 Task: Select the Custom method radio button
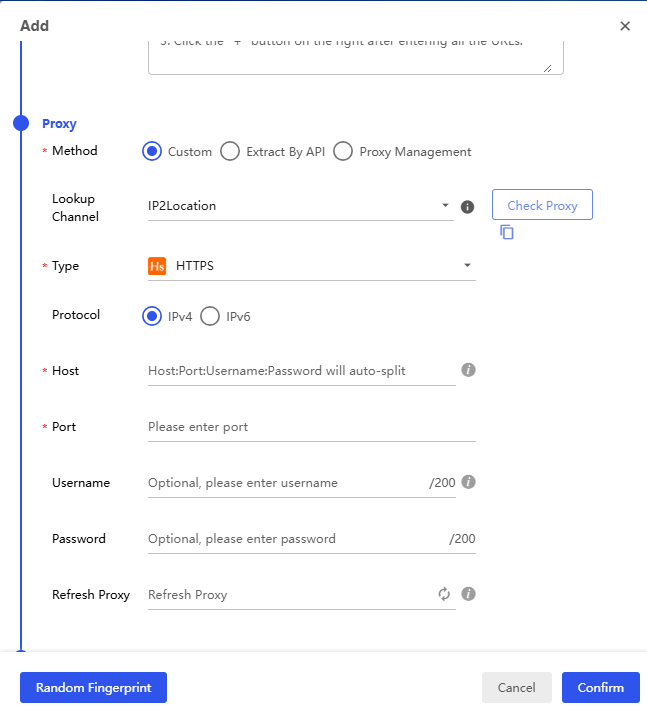(152, 152)
